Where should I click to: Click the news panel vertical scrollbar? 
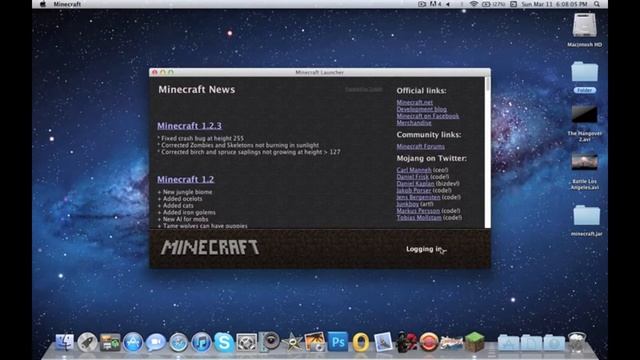[x=487, y=152]
